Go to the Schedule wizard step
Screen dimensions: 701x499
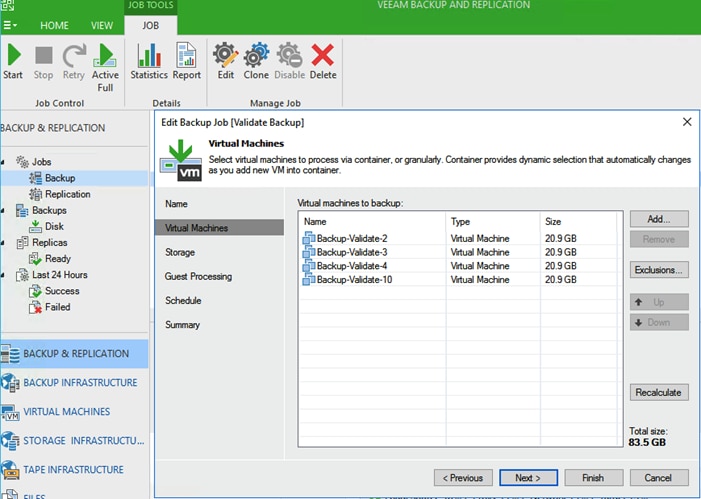point(183,300)
